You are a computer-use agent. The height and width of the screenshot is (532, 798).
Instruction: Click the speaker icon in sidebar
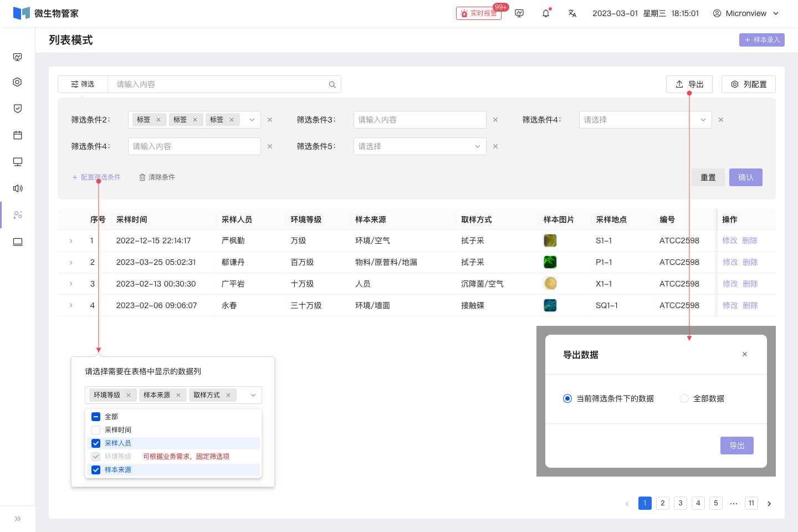click(18, 188)
